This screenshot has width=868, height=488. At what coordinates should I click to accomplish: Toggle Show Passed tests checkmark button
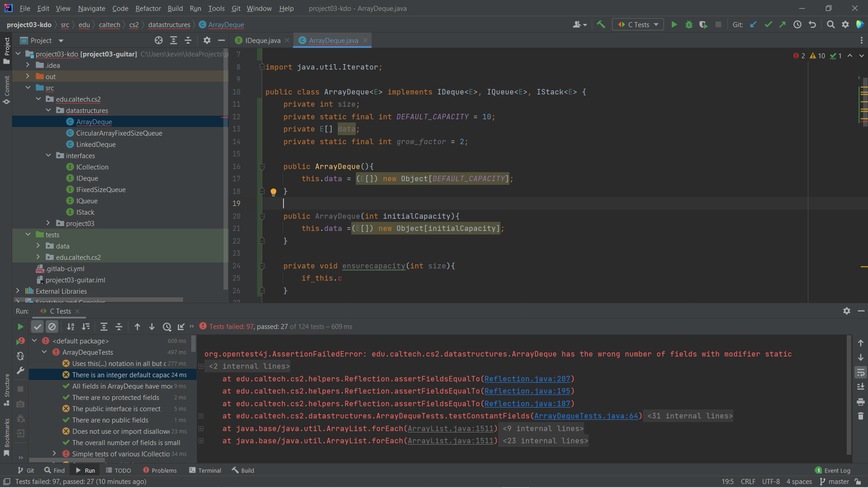(38, 327)
